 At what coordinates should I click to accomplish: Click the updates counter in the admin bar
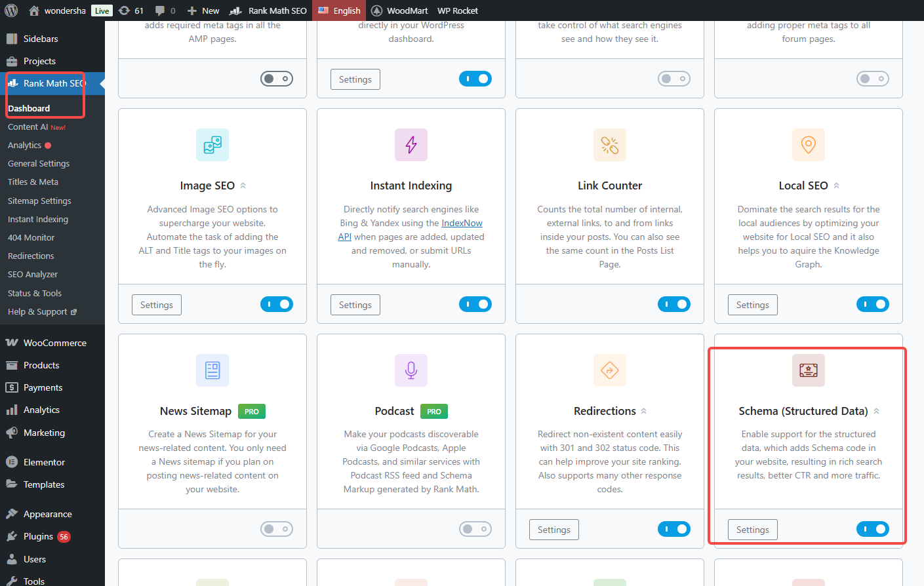131,10
